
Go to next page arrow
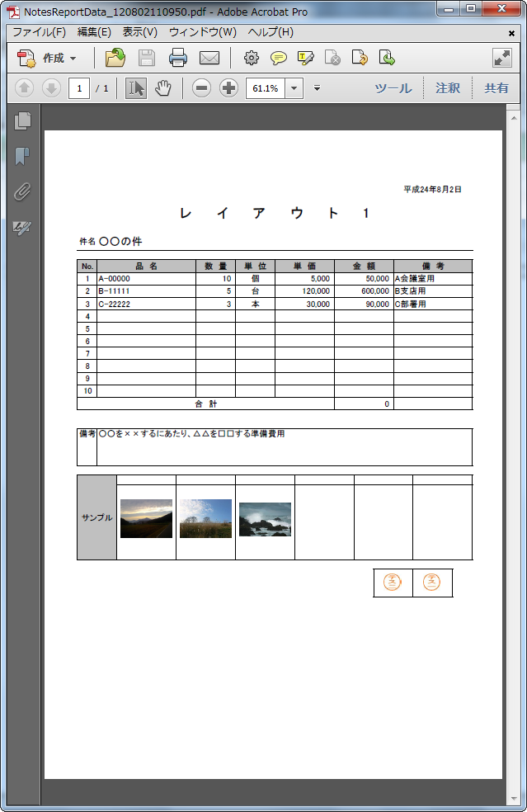[x=51, y=88]
